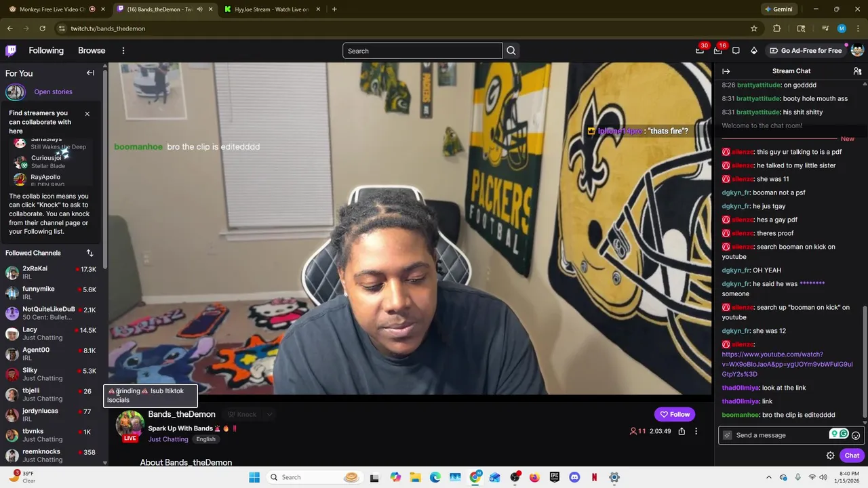Viewport: 868px width, 488px height.
Task: Open Agent00 channel in sidebar
Action: (x=51, y=354)
